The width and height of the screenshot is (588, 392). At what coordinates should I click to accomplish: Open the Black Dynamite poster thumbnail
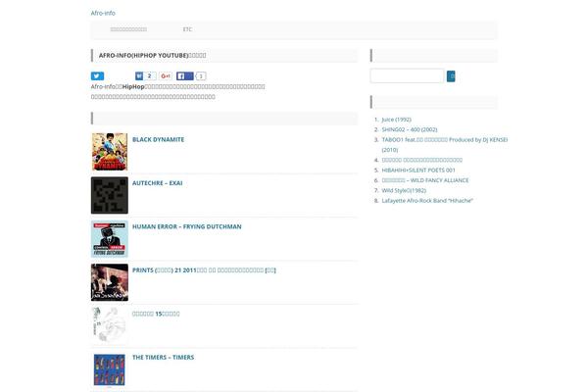tap(110, 152)
